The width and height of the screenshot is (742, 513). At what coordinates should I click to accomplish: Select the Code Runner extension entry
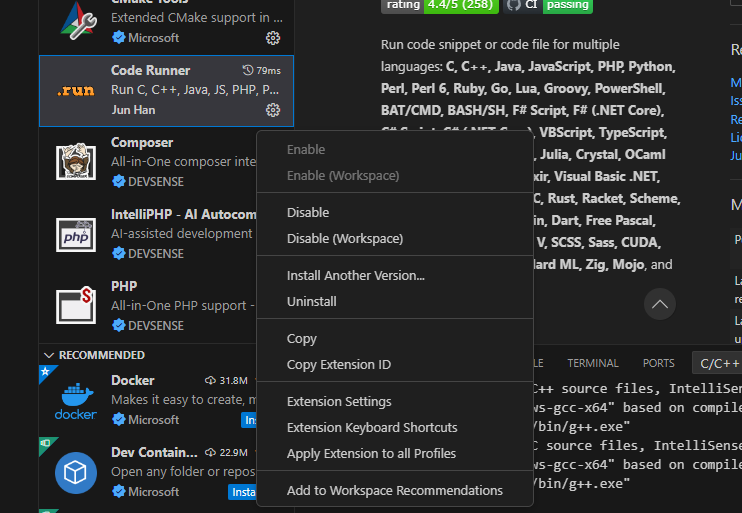tap(166, 91)
